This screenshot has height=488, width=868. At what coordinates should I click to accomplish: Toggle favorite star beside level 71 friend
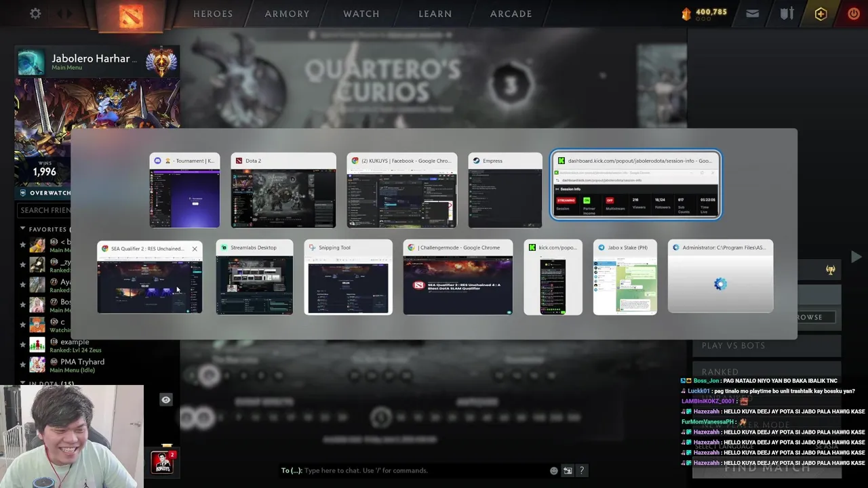coord(22,285)
